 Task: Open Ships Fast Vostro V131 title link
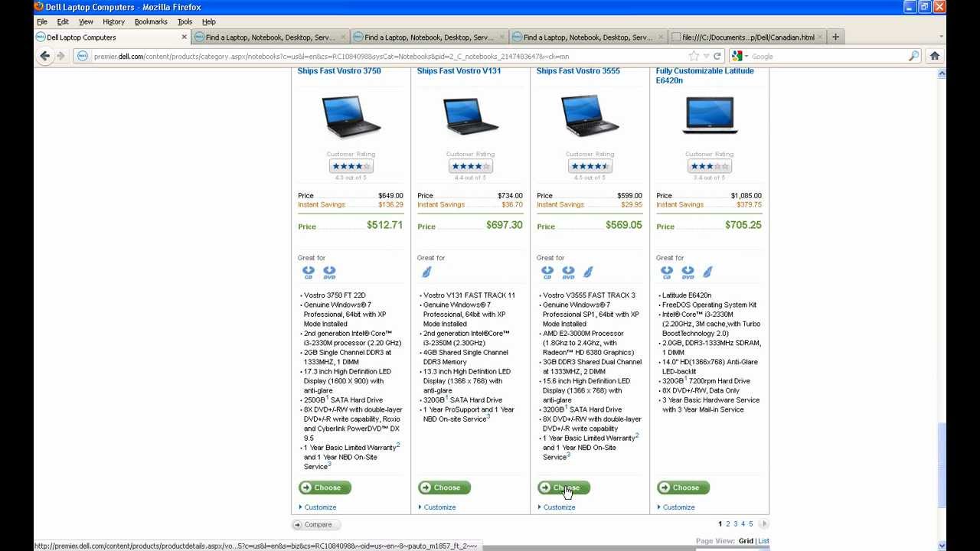coord(459,71)
